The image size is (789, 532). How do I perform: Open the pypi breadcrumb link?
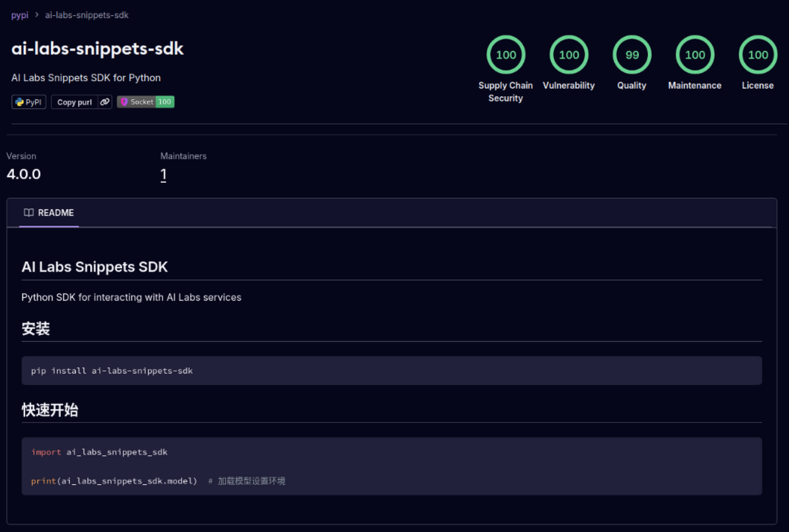click(19, 15)
